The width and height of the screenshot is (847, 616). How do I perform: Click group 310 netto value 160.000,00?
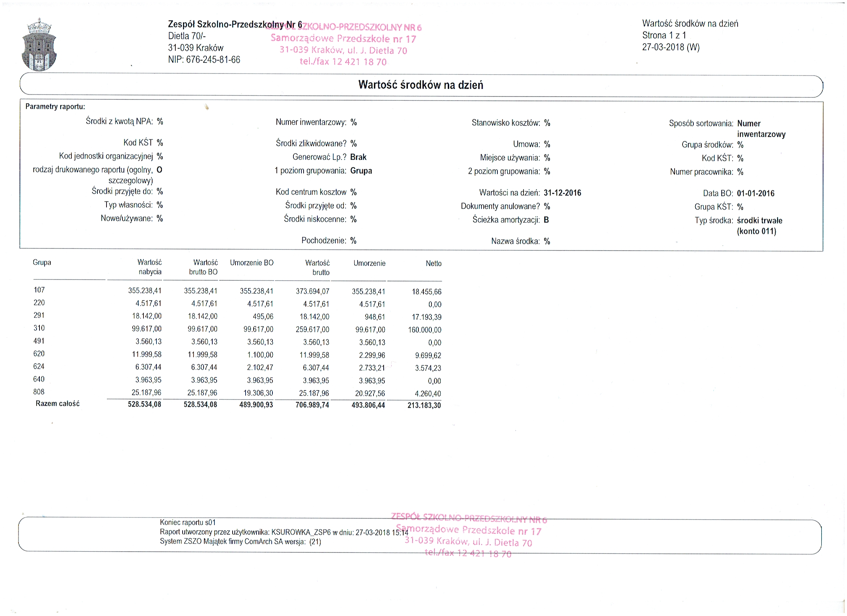(x=424, y=330)
